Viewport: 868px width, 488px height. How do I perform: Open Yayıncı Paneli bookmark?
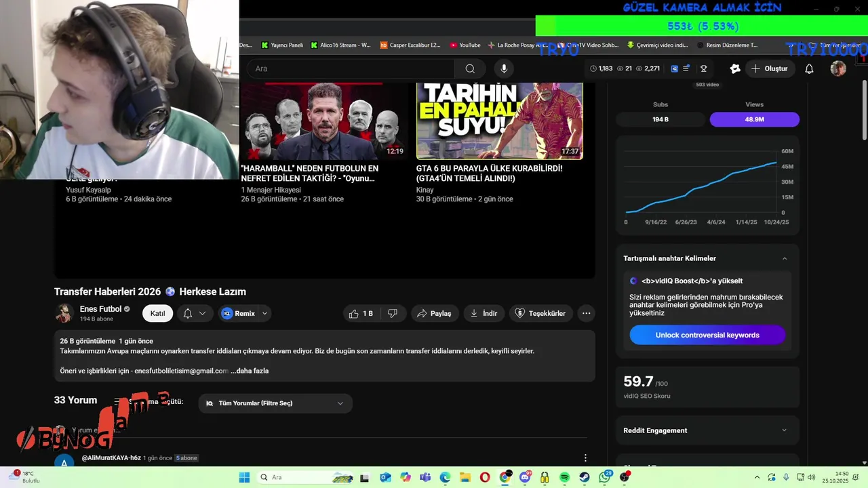(282, 45)
